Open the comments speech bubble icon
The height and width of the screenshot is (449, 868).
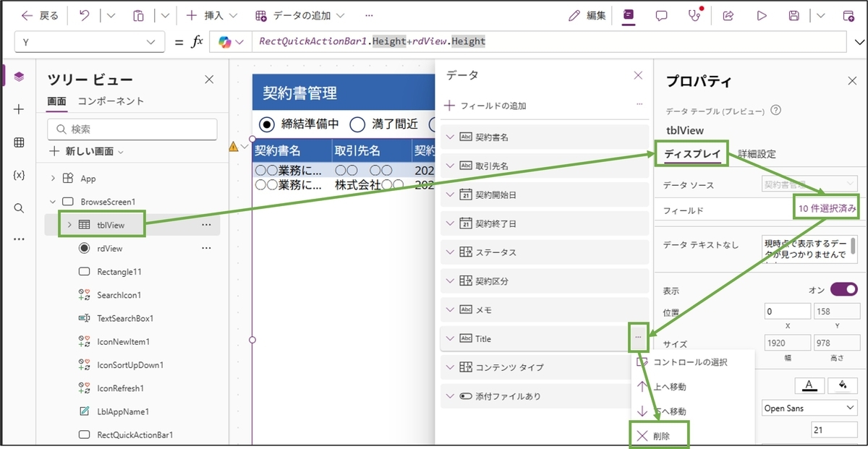661,15
